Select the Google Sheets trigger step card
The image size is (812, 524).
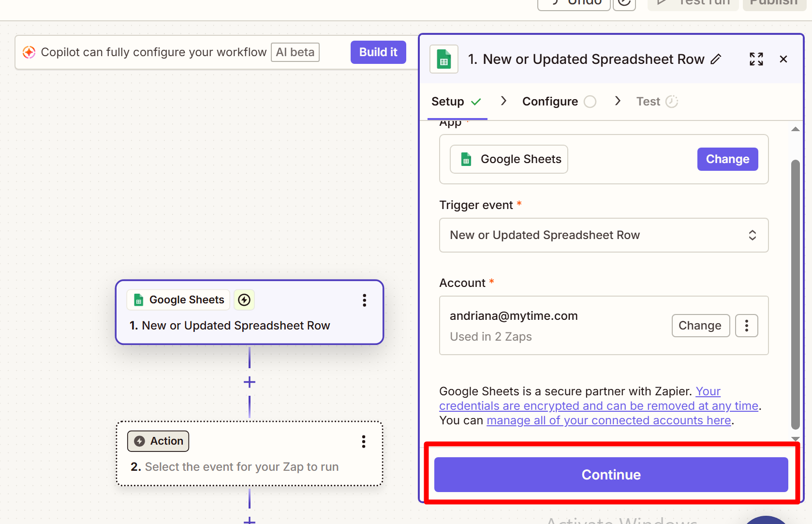point(250,312)
